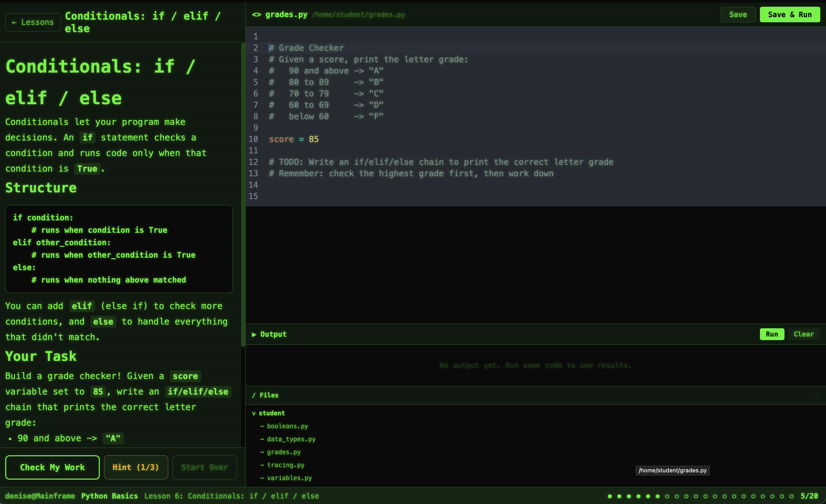Viewport: 826px width, 504px height.
Task: Clear the output panel
Action: point(803,334)
